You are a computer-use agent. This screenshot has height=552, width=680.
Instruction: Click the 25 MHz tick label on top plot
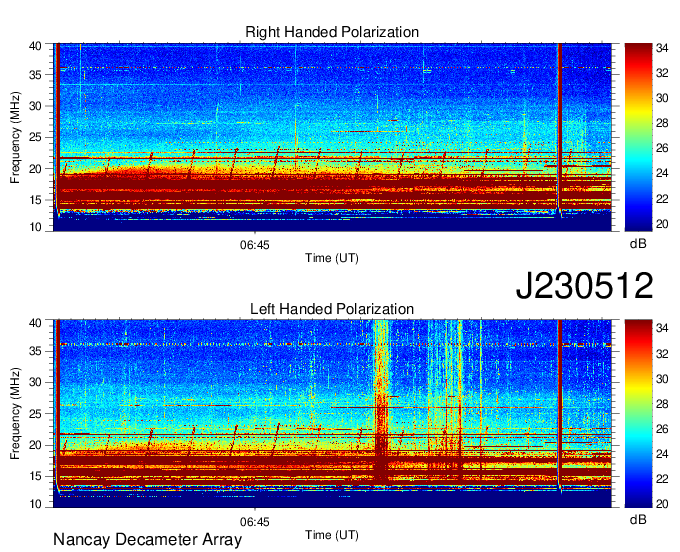[x=36, y=137]
